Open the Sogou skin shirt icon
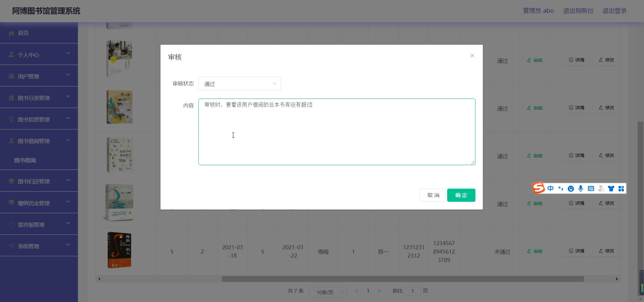644x302 pixels. pos(611,188)
